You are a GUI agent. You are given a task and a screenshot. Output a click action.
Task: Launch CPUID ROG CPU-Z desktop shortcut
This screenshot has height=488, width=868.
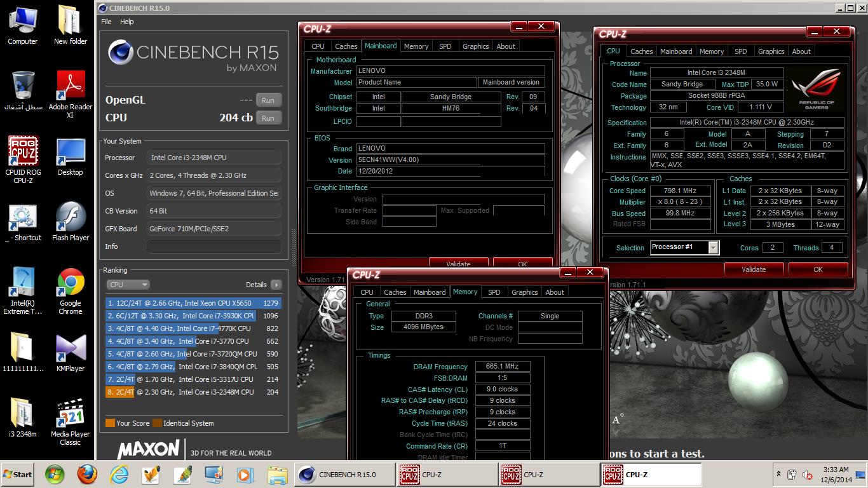point(23,160)
